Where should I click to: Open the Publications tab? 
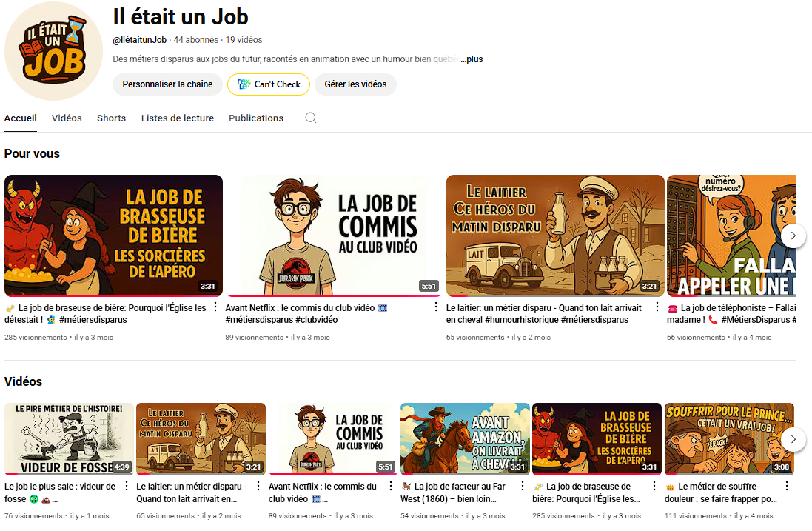255,118
